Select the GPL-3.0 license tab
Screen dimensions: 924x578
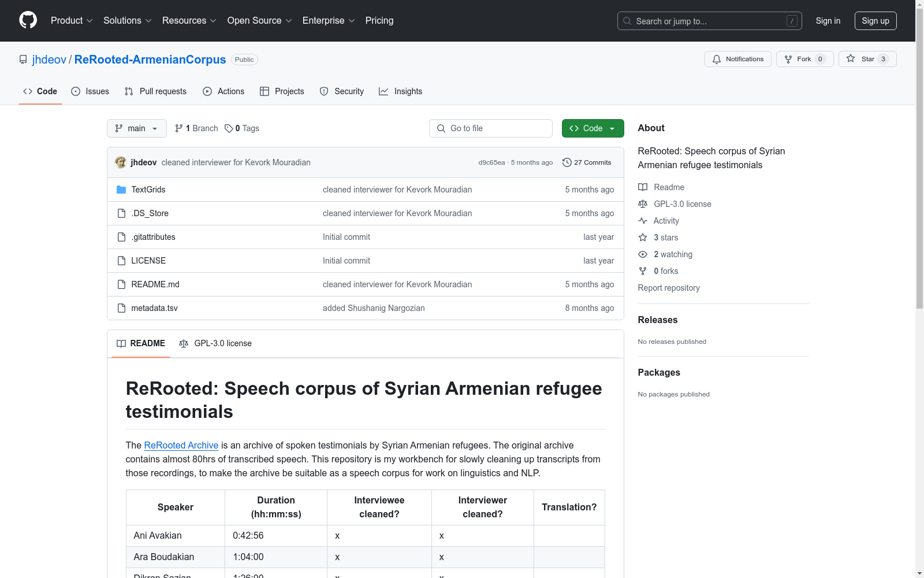tap(215, 343)
